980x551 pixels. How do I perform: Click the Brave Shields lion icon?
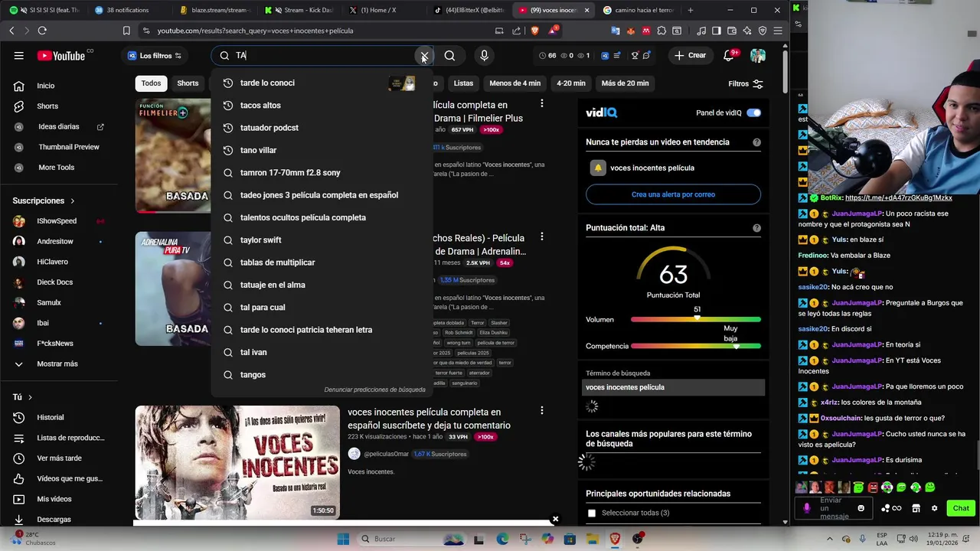[x=534, y=31]
